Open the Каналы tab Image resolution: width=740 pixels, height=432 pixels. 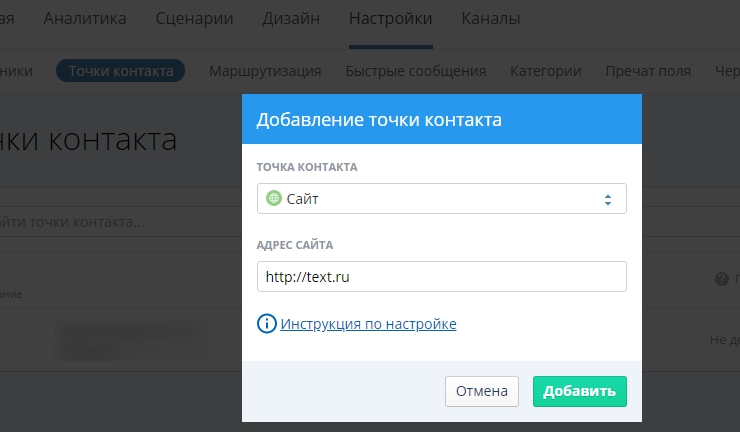[x=490, y=18]
